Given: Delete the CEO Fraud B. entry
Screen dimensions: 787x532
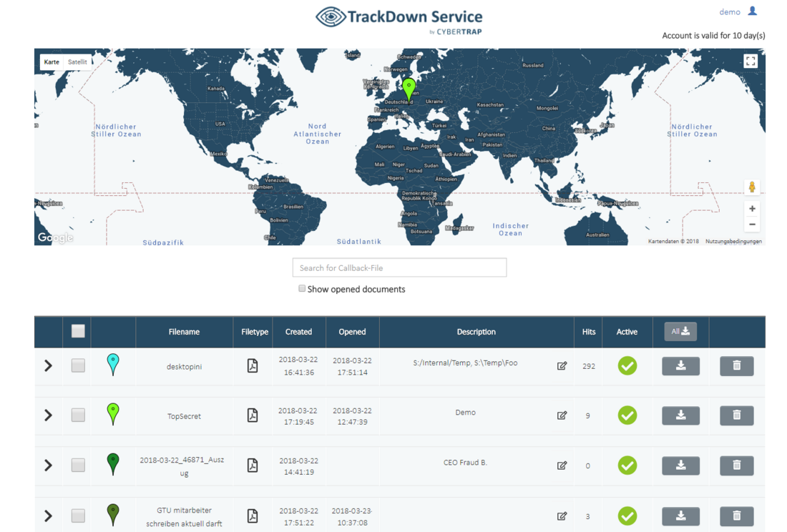Looking at the screenshot, I should click(736, 465).
